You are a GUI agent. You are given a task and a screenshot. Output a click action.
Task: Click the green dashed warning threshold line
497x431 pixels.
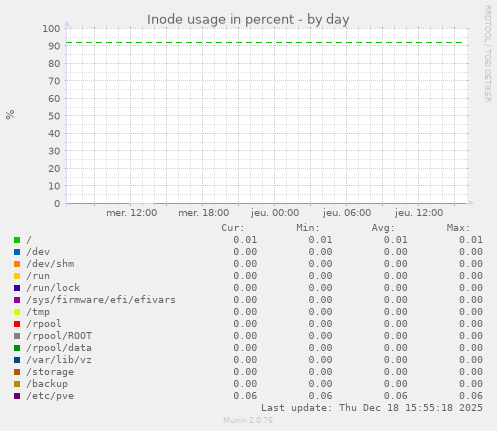click(x=265, y=43)
